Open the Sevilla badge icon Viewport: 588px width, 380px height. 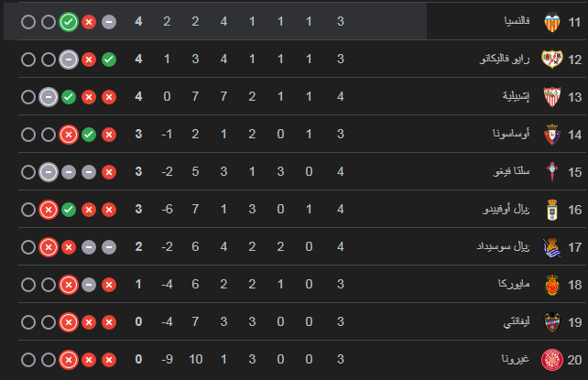pyautogui.click(x=552, y=97)
